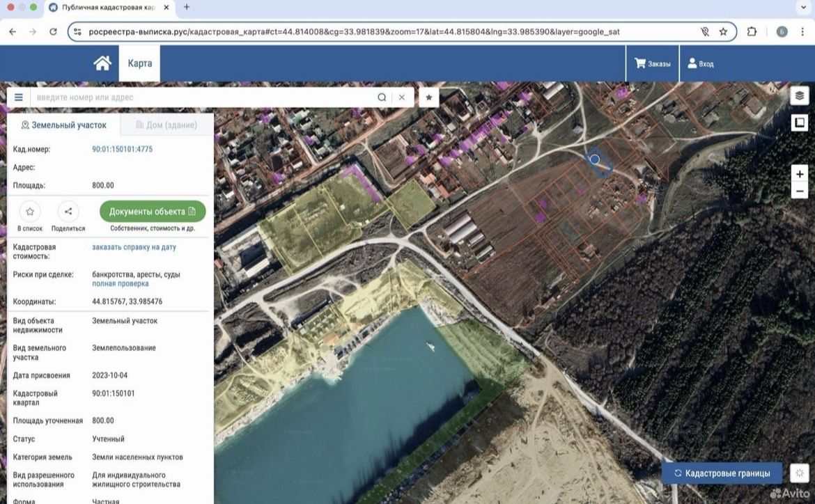Click the selected parcel marker on map

click(595, 159)
